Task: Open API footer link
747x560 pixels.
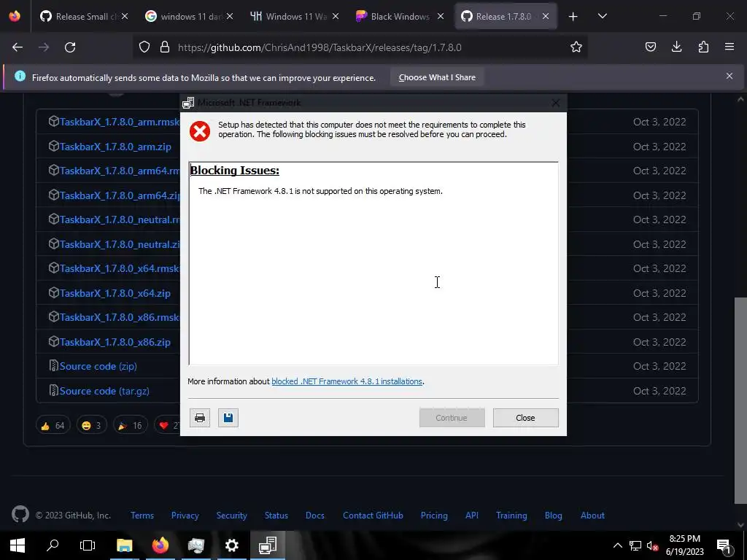Action: click(472, 516)
